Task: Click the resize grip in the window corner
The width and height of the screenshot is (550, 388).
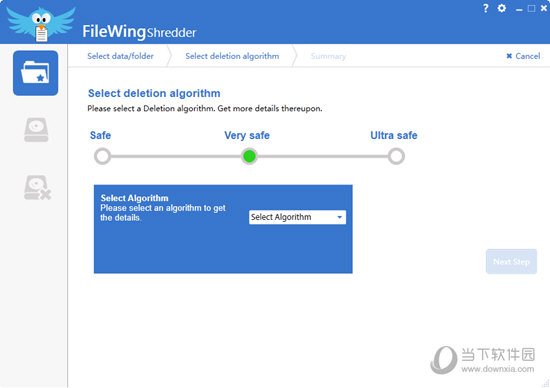Action: pyautogui.click(x=545, y=383)
